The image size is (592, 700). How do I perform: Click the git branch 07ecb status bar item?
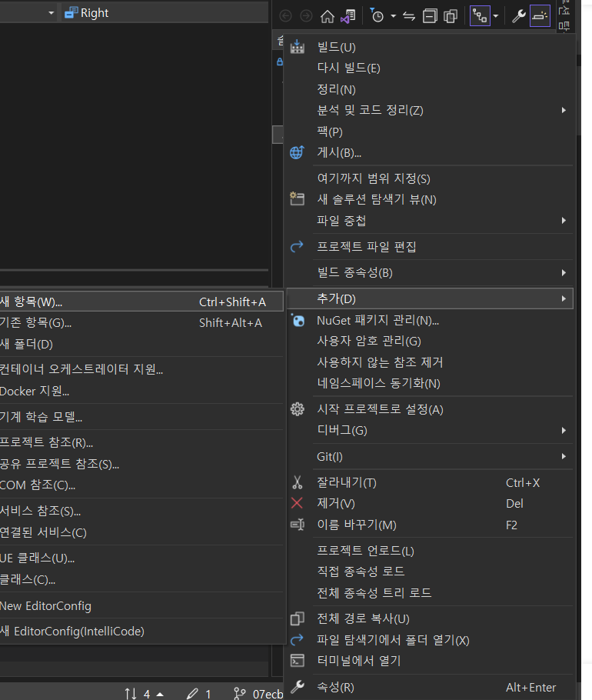[258, 693]
